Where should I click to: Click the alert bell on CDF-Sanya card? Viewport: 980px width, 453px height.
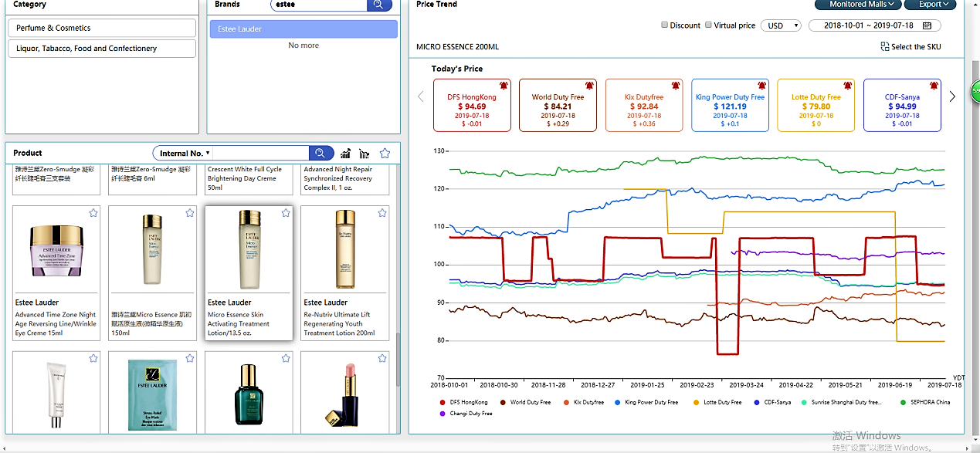point(934,85)
